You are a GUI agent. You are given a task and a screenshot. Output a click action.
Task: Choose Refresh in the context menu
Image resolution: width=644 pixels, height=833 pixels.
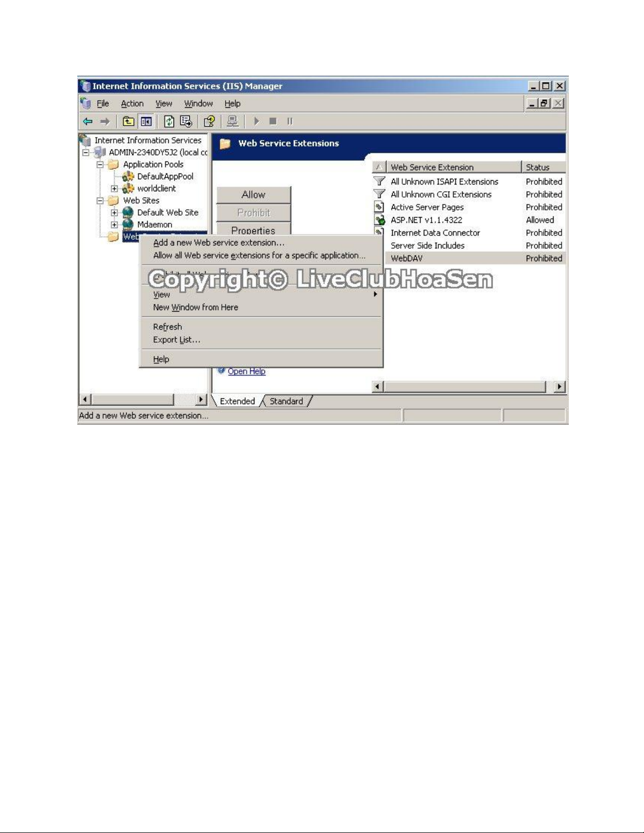click(261, 327)
